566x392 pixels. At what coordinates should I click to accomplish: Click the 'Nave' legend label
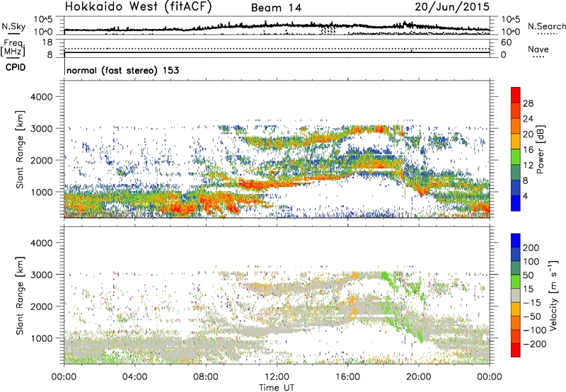[538, 49]
